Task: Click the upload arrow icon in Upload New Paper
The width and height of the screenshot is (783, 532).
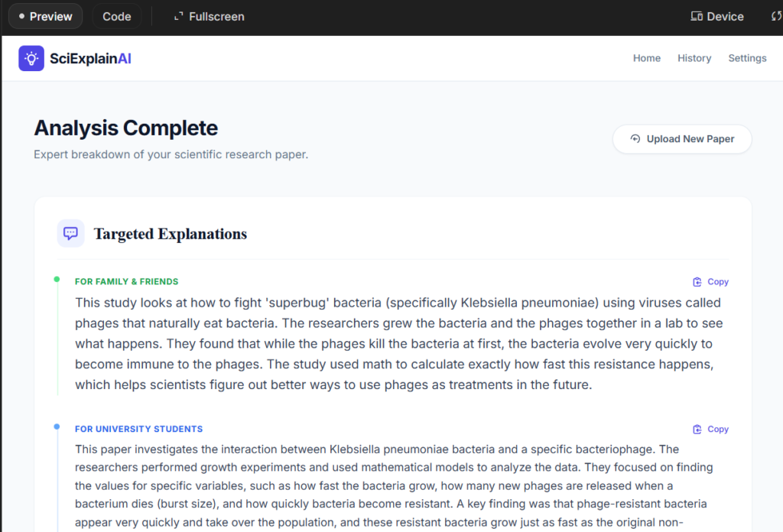Action: [x=635, y=139]
